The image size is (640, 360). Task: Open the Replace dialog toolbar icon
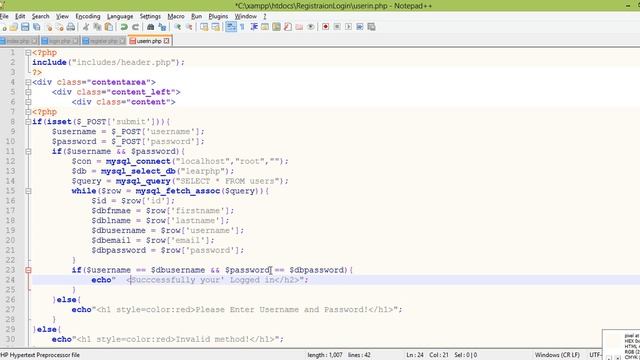pyautogui.click(x=162, y=27)
